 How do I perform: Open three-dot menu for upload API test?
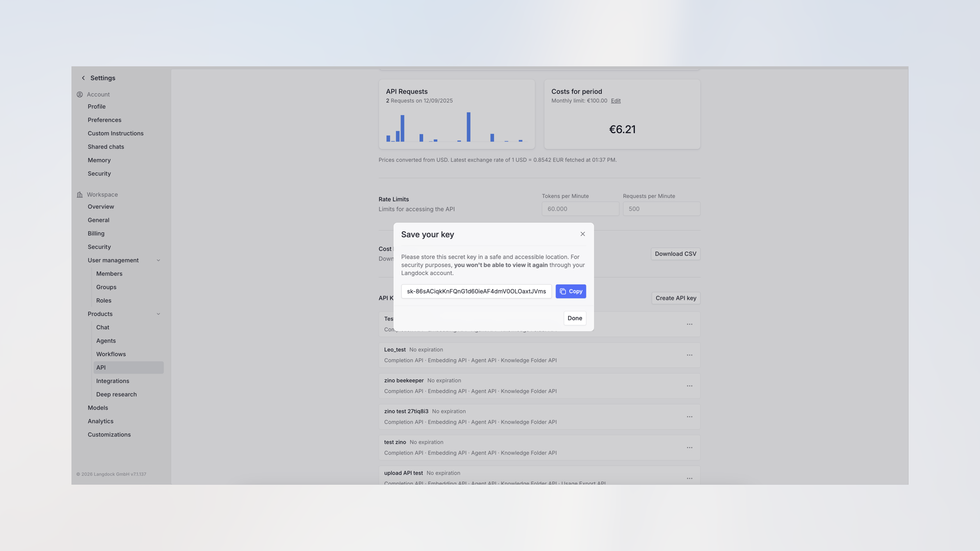689,478
